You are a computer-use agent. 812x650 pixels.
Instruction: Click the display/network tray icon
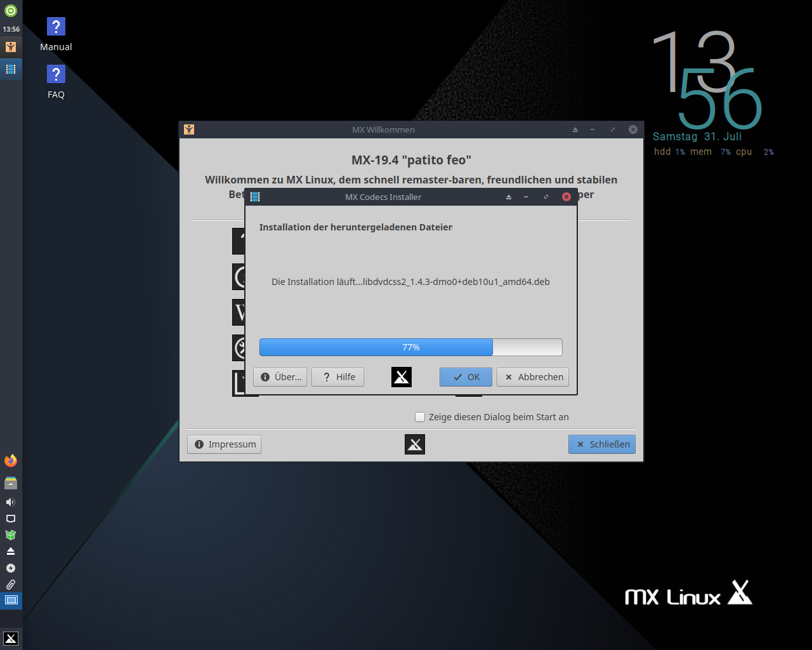11,519
